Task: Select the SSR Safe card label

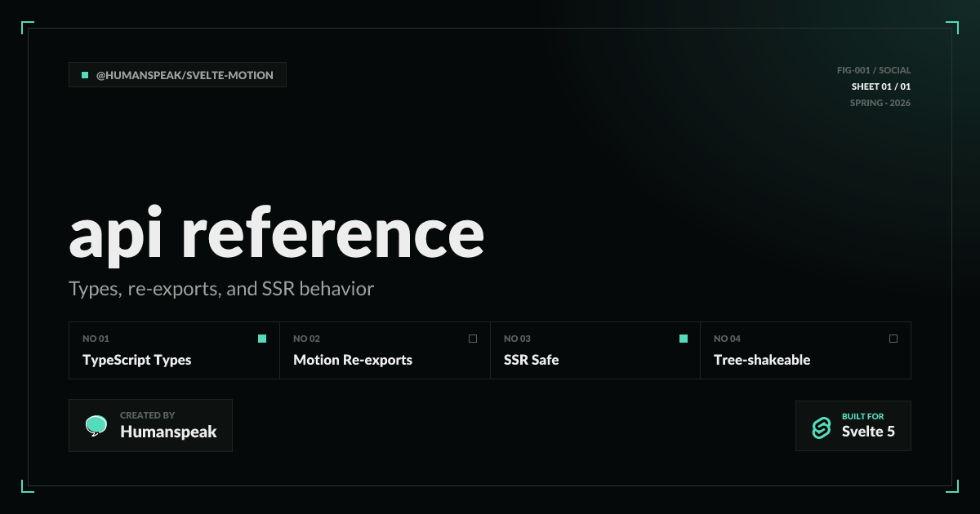Action: coord(532,360)
